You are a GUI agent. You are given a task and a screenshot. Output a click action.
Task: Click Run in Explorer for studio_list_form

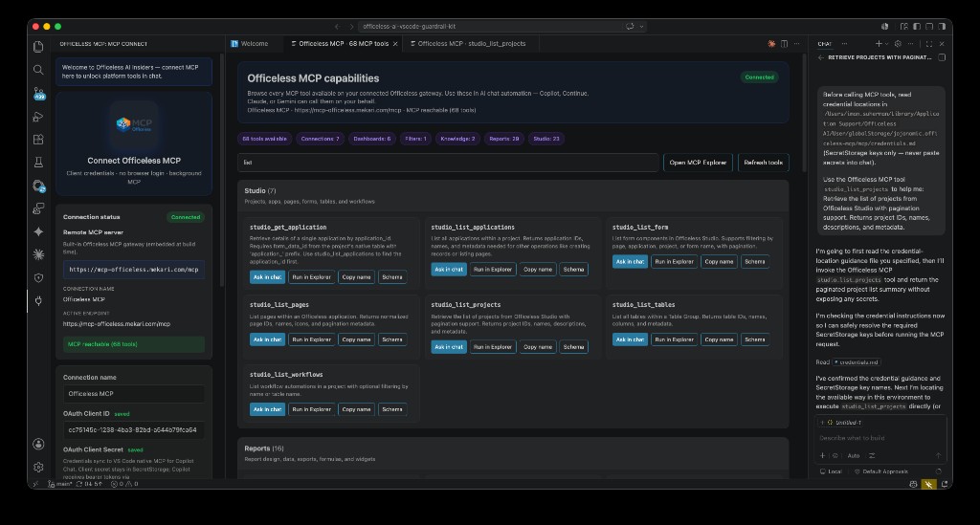coord(674,262)
